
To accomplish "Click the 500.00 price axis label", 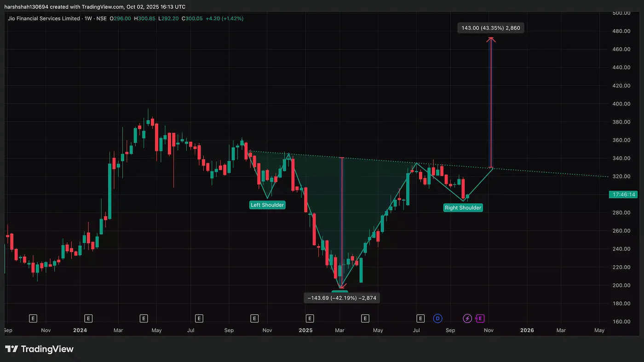I will (621, 13).
